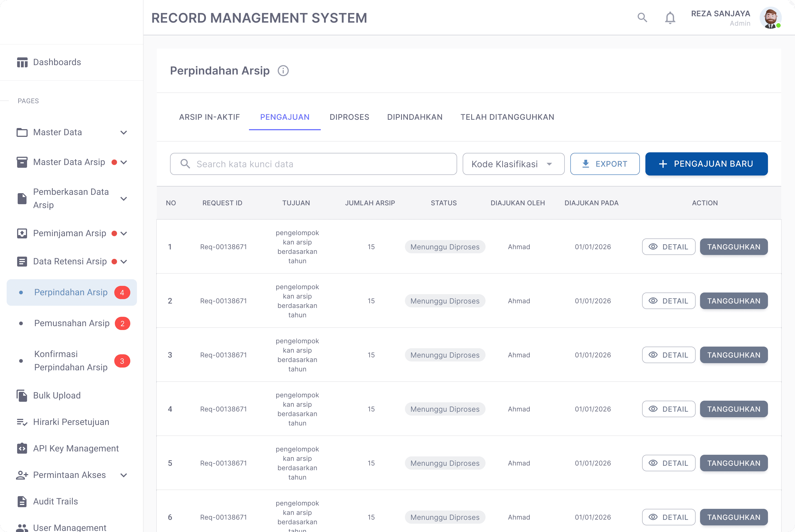Click Menunggu Diproses status in row 5

(x=445, y=463)
